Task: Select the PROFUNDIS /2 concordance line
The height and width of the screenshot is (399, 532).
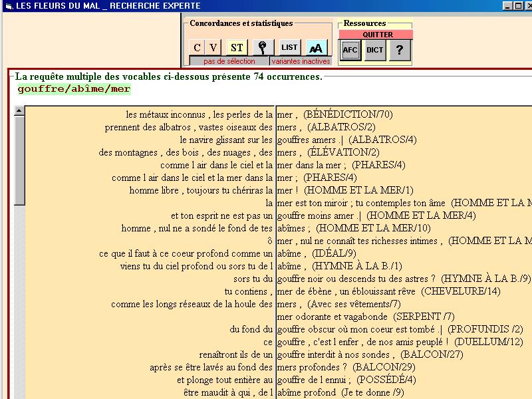Action: (400, 329)
